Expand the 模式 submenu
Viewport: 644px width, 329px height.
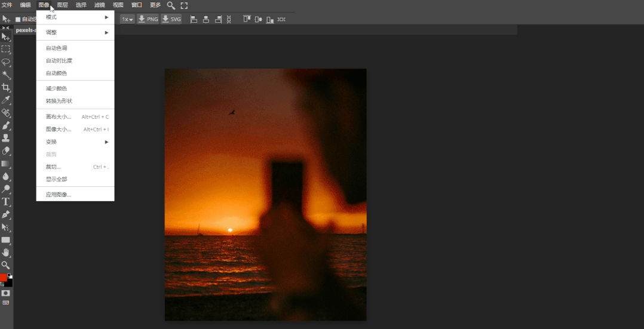point(75,17)
